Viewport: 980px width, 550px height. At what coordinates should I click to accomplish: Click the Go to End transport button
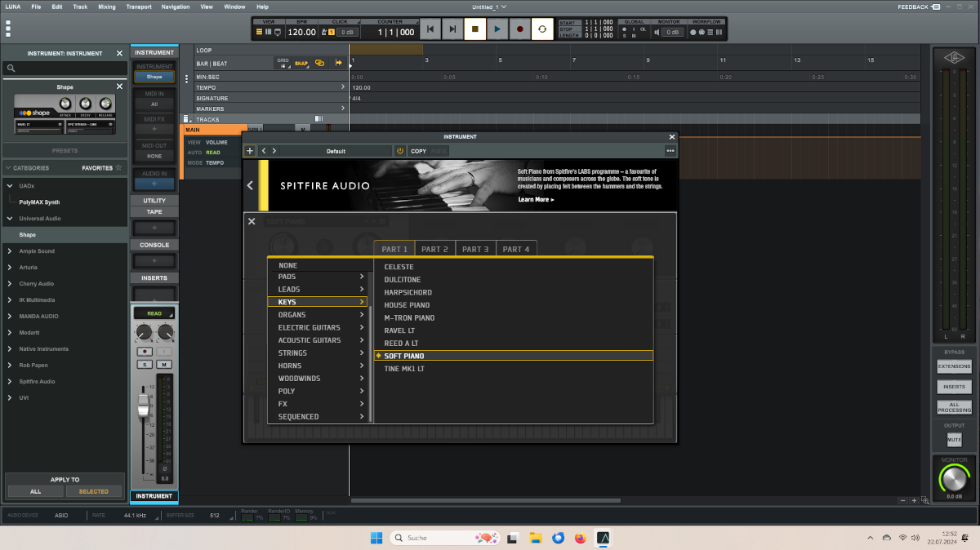(452, 30)
